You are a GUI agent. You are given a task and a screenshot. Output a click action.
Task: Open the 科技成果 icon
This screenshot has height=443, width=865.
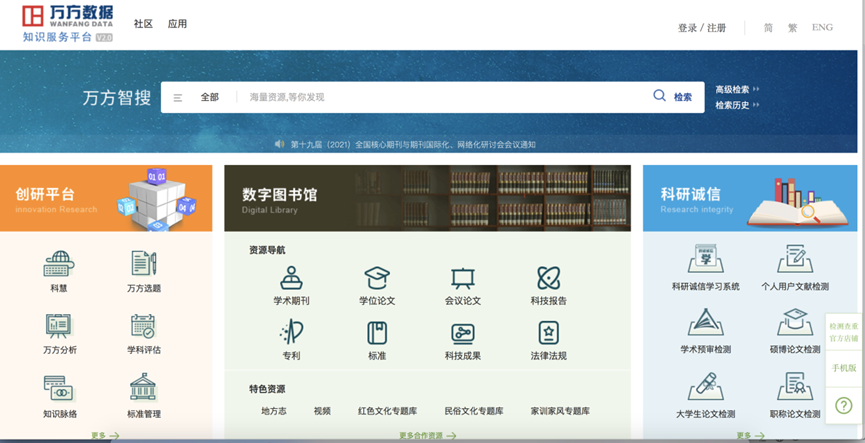[463, 333]
